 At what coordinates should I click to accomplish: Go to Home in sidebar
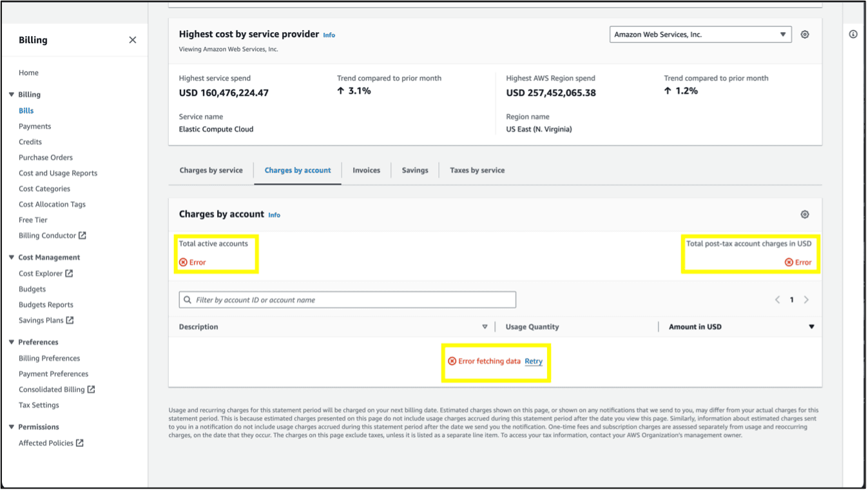coord(29,73)
